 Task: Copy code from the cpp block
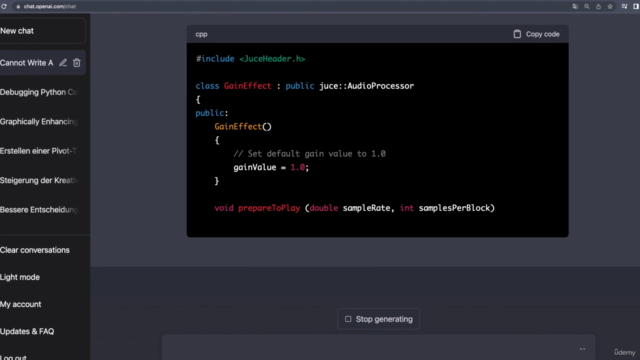pos(536,34)
